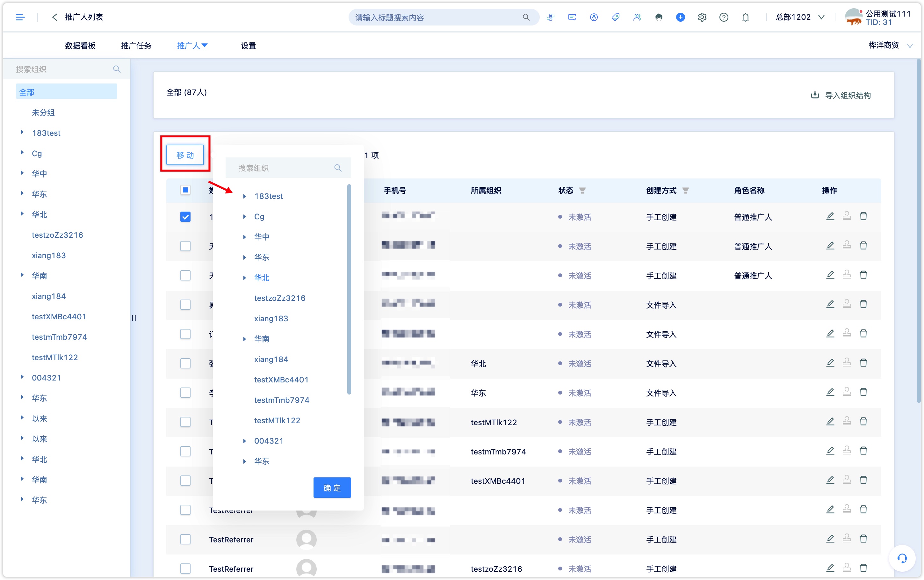Click 导入组织结构 link

point(848,95)
